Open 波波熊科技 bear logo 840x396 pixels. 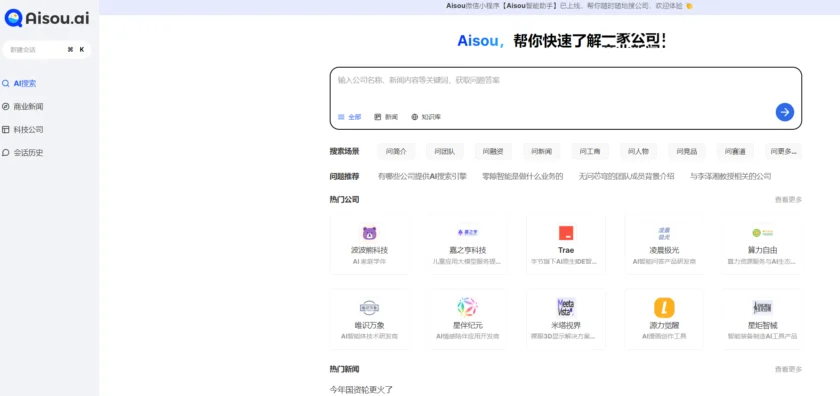(370, 233)
